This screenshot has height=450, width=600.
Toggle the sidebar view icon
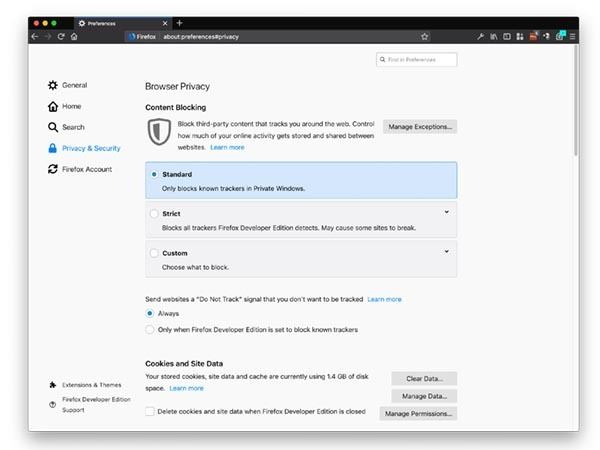[507, 37]
